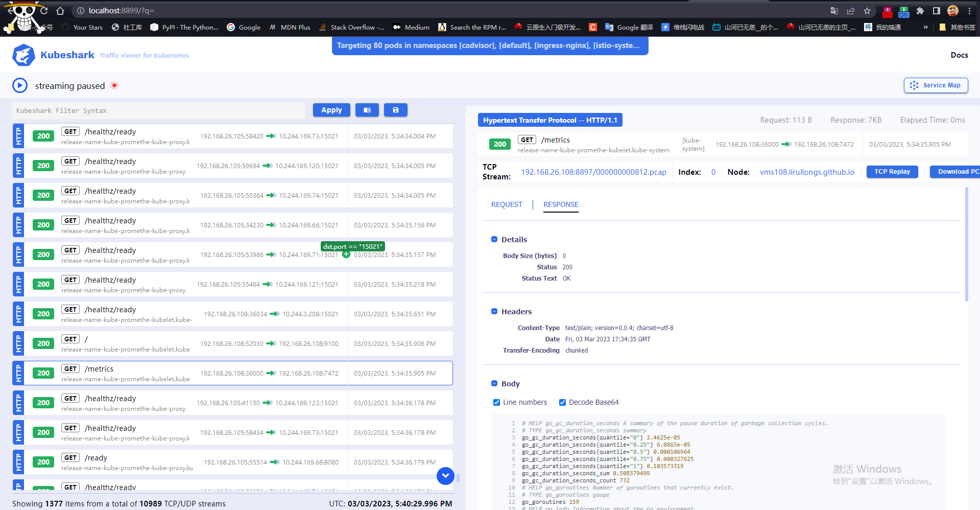Open the 其他书签 bookmarks folder
The height and width of the screenshot is (510, 980).
pos(957,27)
